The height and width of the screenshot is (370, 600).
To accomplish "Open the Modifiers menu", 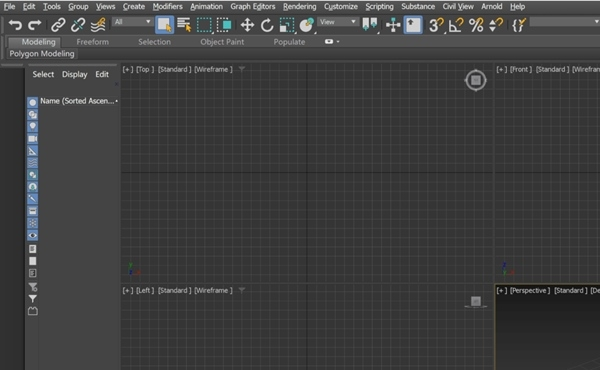I will pyautogui.click(x=167, y=7).
